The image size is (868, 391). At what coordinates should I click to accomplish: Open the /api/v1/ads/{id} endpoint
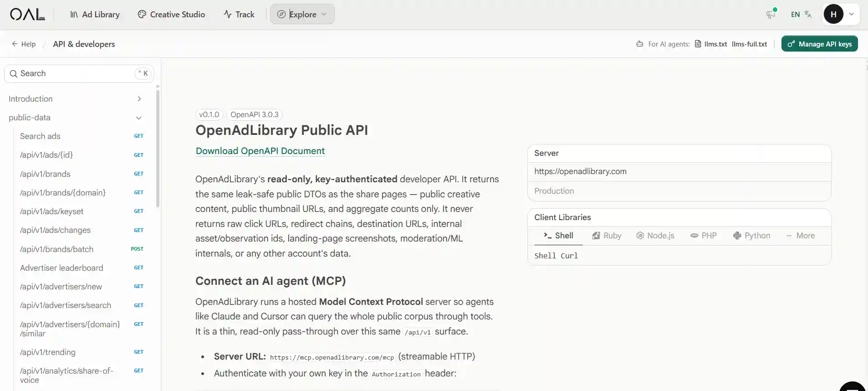(x=81, y=155)
